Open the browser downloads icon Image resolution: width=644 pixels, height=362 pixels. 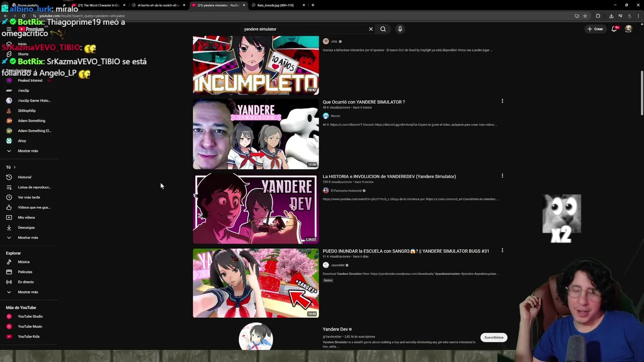(611, 16)
